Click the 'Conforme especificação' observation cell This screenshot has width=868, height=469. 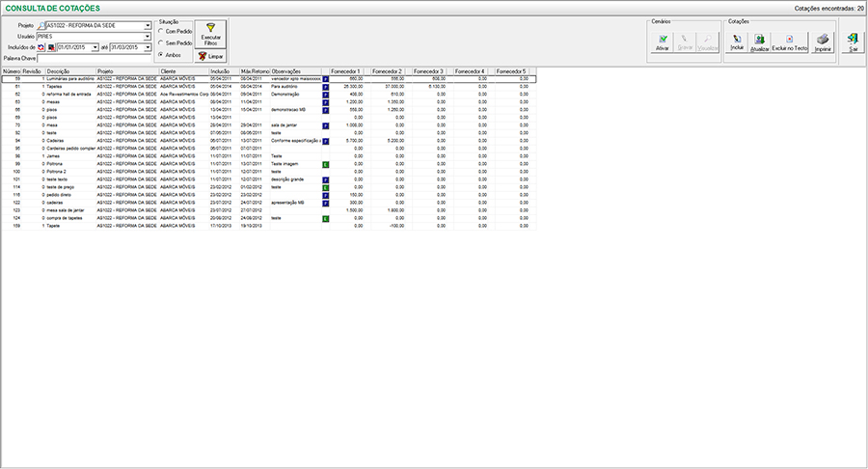(x=296, y=141)
